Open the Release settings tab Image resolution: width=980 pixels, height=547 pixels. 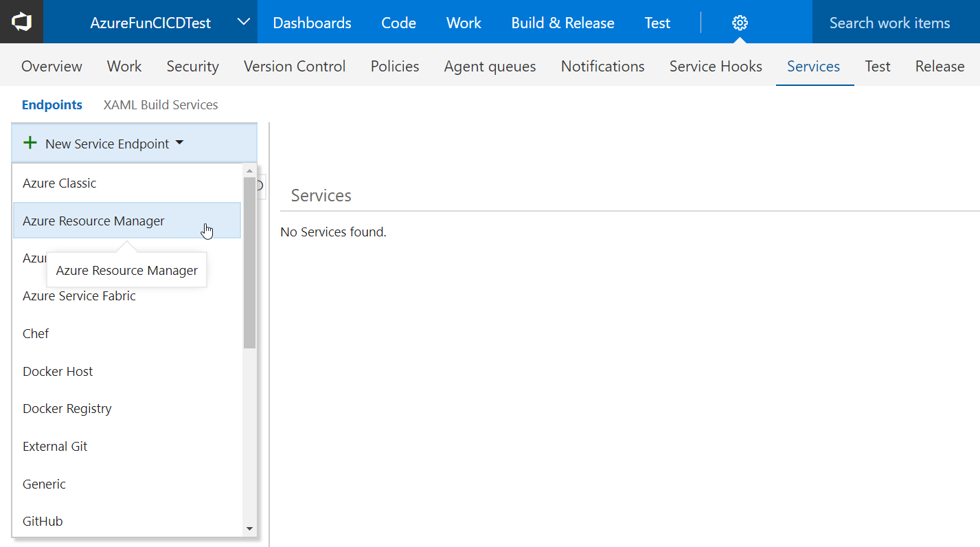pos(939,66)
